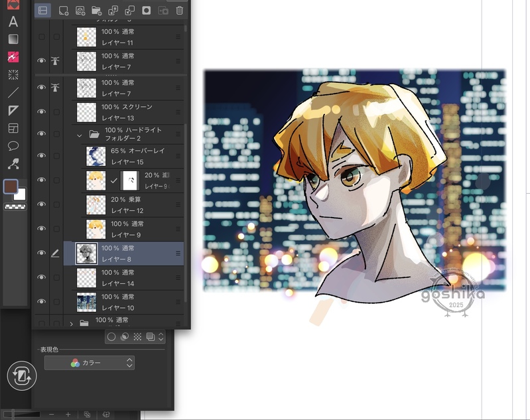Open the カラー expression color dropdown
Screen dimensions: 530x420
tap(90, 363)
